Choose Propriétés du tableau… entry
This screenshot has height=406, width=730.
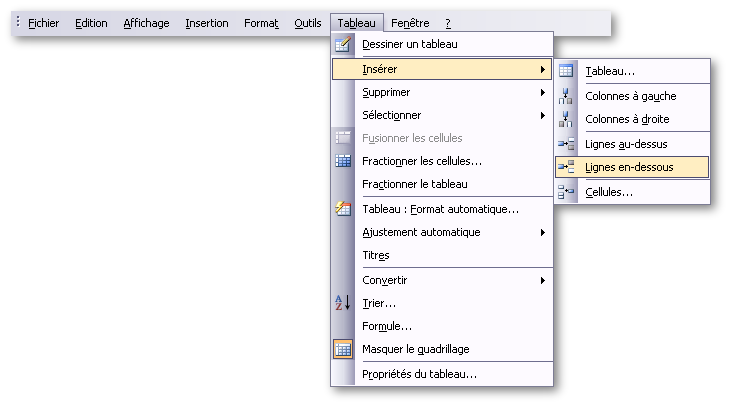point(442,374)
